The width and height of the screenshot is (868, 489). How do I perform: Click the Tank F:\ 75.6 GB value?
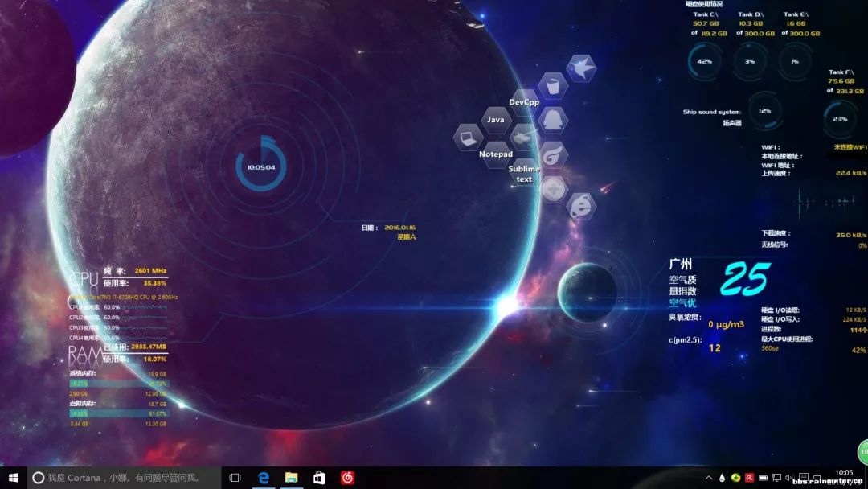[841, 81]
